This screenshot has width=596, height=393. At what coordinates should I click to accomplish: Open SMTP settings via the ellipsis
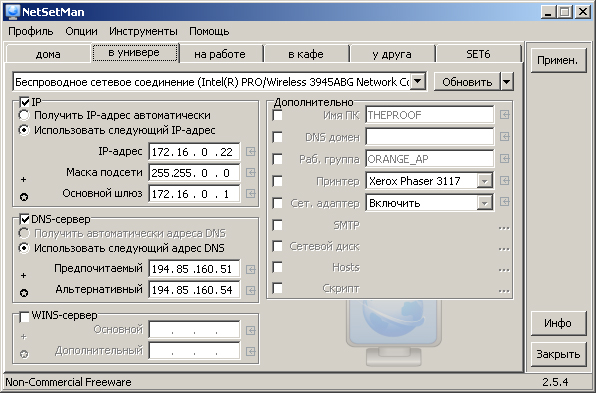click(x=504, y=228)
